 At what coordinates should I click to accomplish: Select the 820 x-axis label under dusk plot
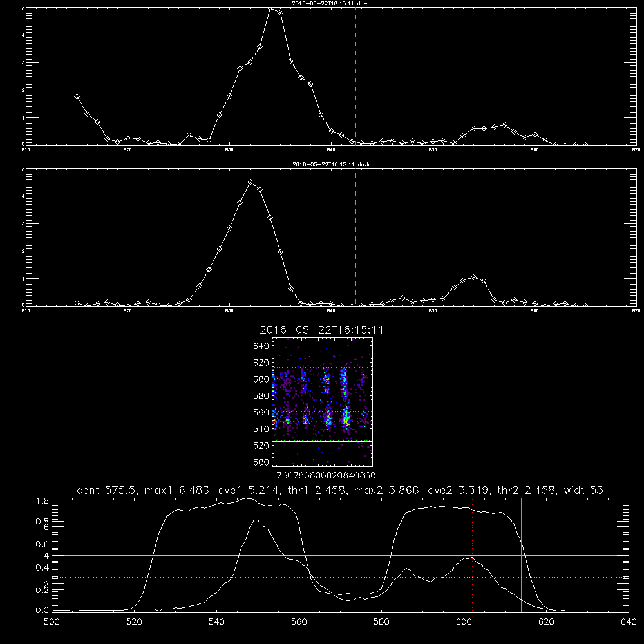[128, 311]
